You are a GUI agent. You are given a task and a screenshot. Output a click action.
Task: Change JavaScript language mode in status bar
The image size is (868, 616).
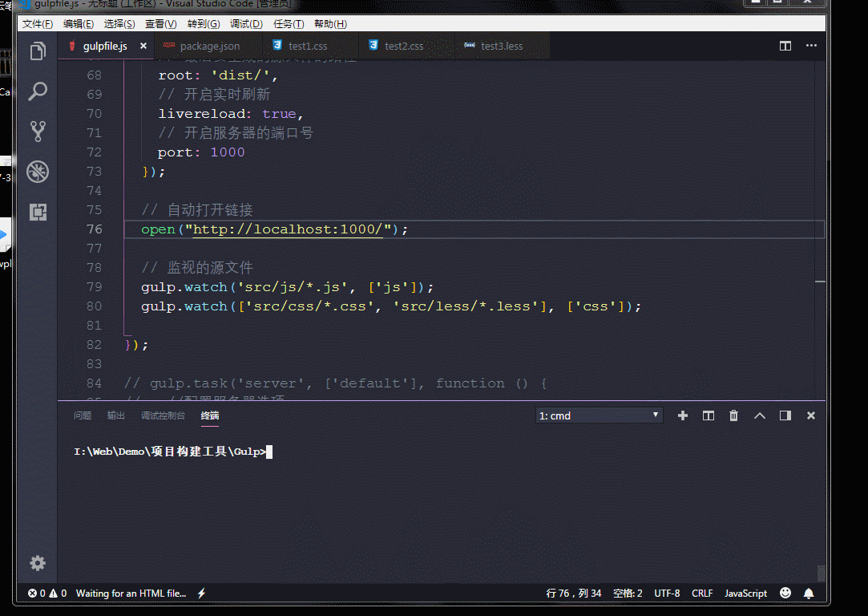tap(745, 594)
